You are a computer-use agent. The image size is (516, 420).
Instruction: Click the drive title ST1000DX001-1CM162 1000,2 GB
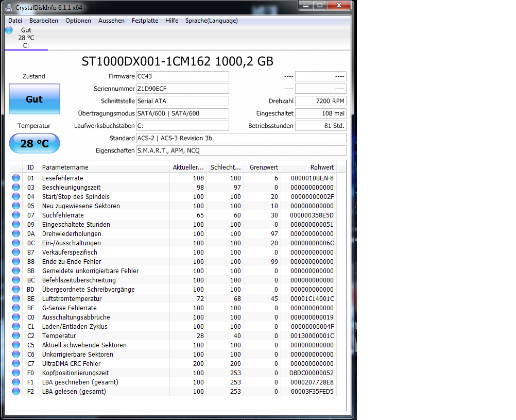coord(177,61)
